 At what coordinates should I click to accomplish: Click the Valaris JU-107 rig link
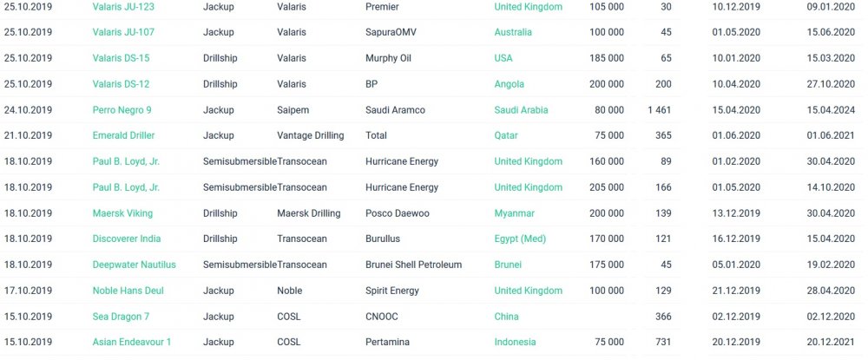tap(123, 33)
